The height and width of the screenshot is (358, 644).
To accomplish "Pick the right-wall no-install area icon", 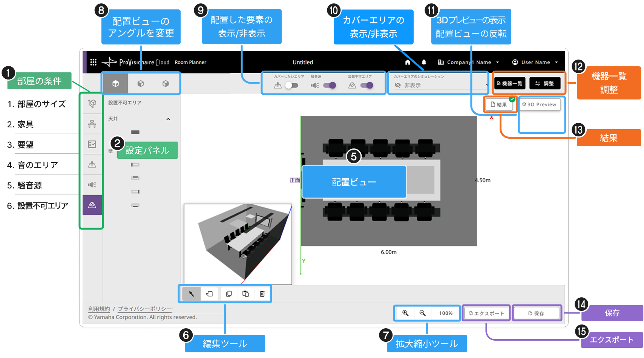I will [135, 191].
